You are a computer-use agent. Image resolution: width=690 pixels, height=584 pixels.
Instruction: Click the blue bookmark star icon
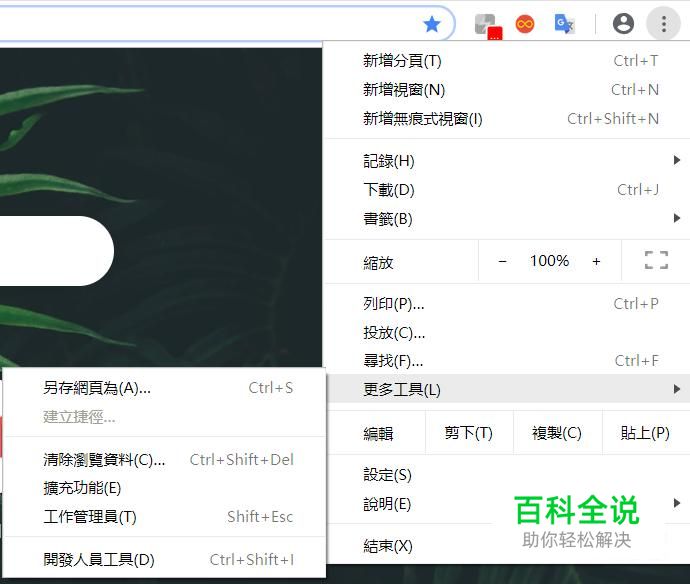(x=432, y=25)
